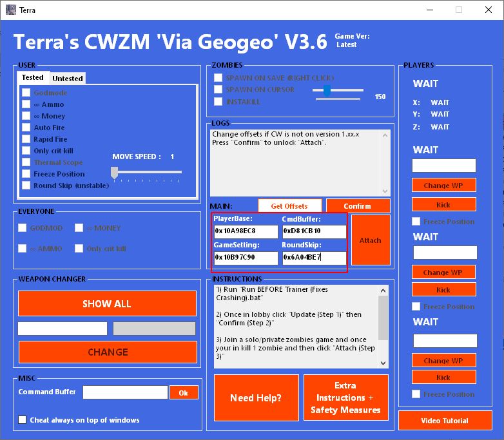Viewport: 504px width, 440px height.
Task: Click the logs scrollbar up arrow
Action: 385,136
